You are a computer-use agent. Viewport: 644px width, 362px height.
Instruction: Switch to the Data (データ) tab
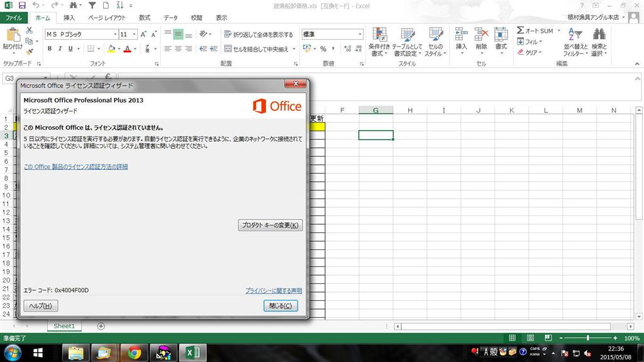pyautogui.click(x=171, y=18)
